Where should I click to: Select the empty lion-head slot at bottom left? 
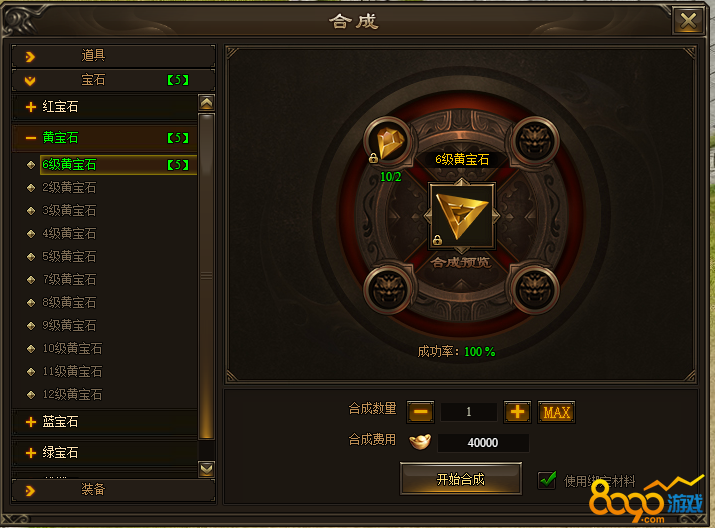(388, 289)
